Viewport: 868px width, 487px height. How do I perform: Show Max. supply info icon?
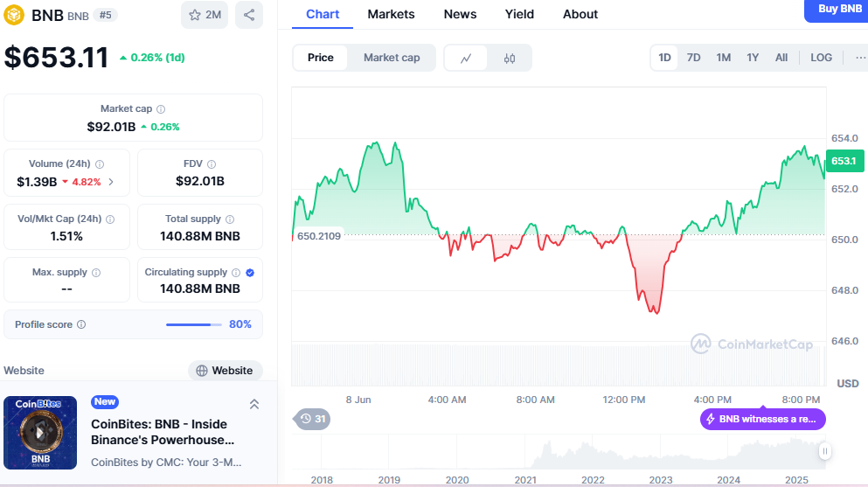[96, 272]
